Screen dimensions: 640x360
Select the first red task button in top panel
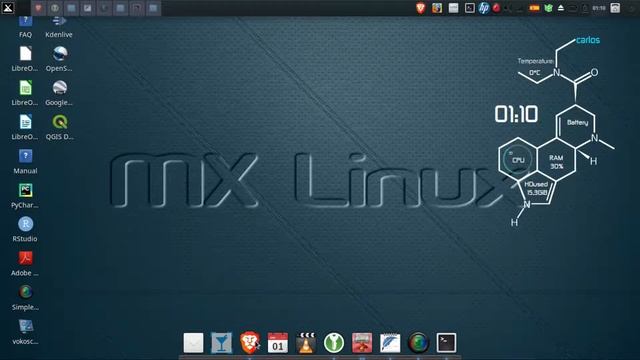point(38,8)
